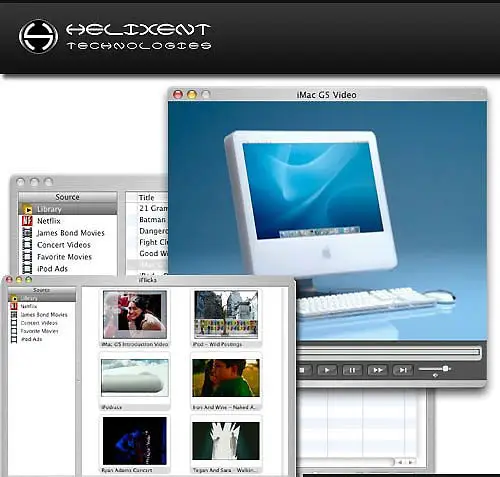Click the video picture in the iMac G5 Video window
The height and width of the screenshot is (477, 500).
tap(327, 221)
